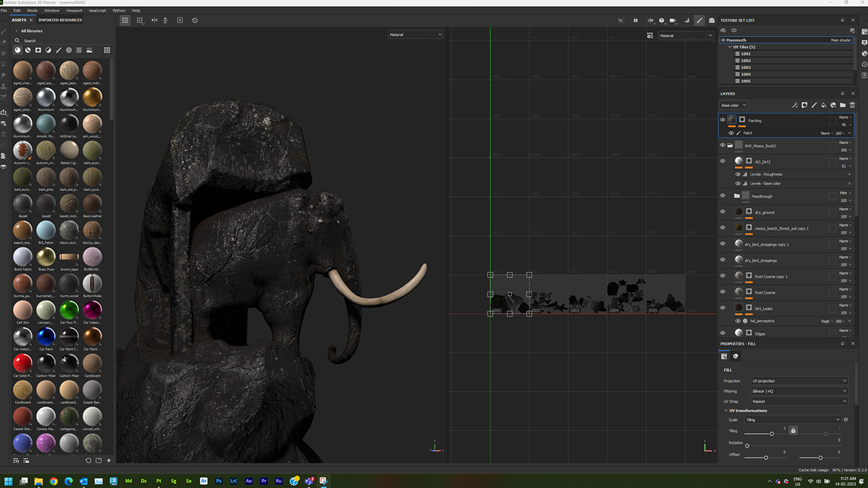
Task: Open the Mode menu in the menu bar
Action: tap(32, 10)
